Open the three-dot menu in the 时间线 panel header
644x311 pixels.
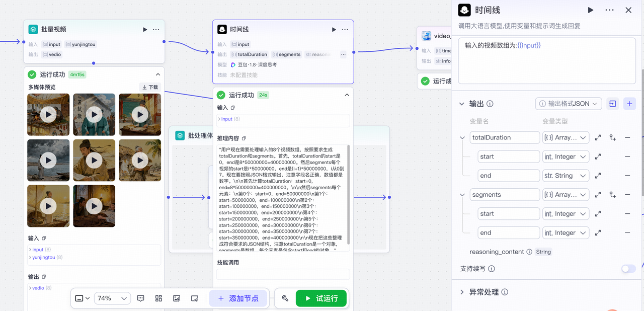(x=609, y=10)
